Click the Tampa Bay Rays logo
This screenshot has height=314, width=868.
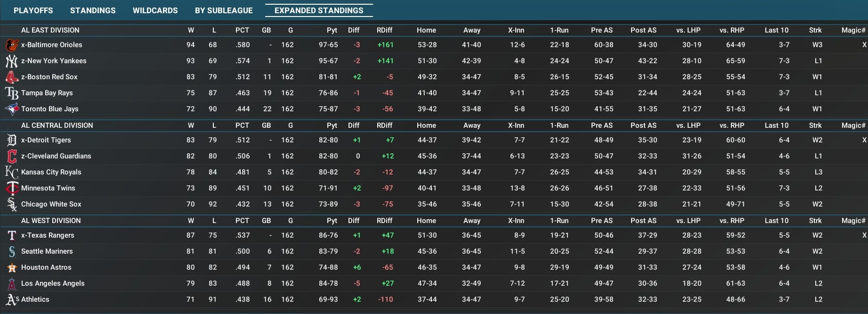(12, 93)
